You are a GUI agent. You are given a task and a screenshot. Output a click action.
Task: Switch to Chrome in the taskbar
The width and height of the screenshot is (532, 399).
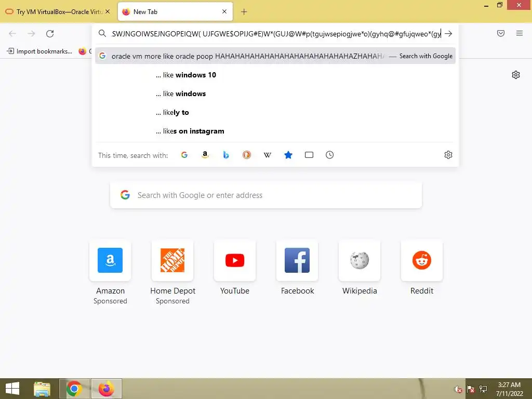[x=74, y=389]
